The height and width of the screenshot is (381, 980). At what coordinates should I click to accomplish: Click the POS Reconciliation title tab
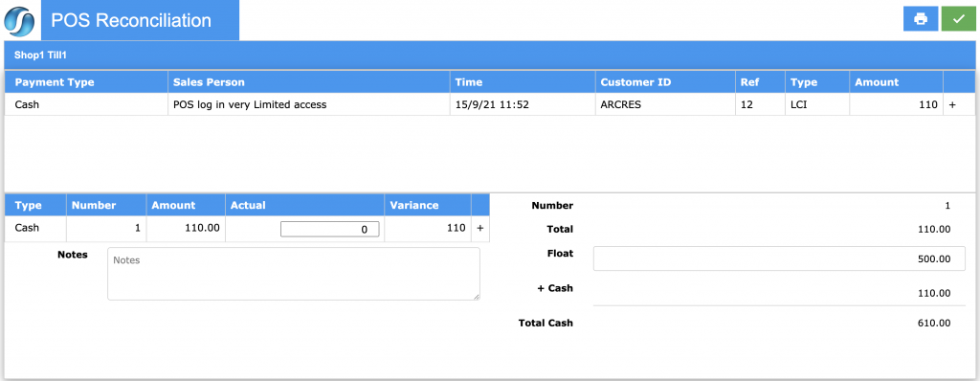click(140, 20)
